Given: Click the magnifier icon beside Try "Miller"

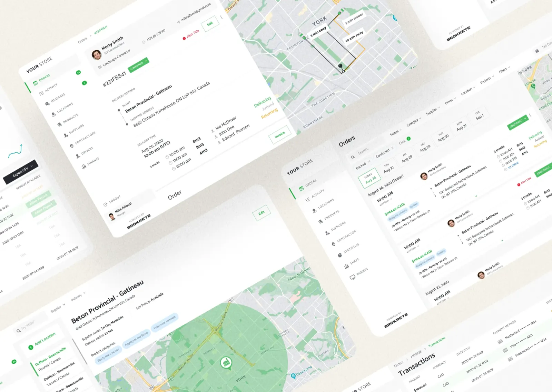Looking at the screenshot, I should tap(18, 331).
